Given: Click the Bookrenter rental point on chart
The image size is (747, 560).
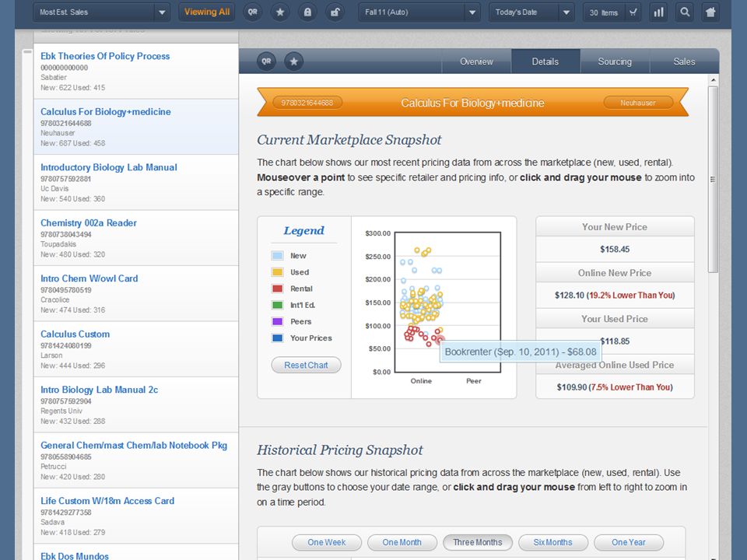Looking at the screenshot, I should pyautogui.click(x=440, y=340).
